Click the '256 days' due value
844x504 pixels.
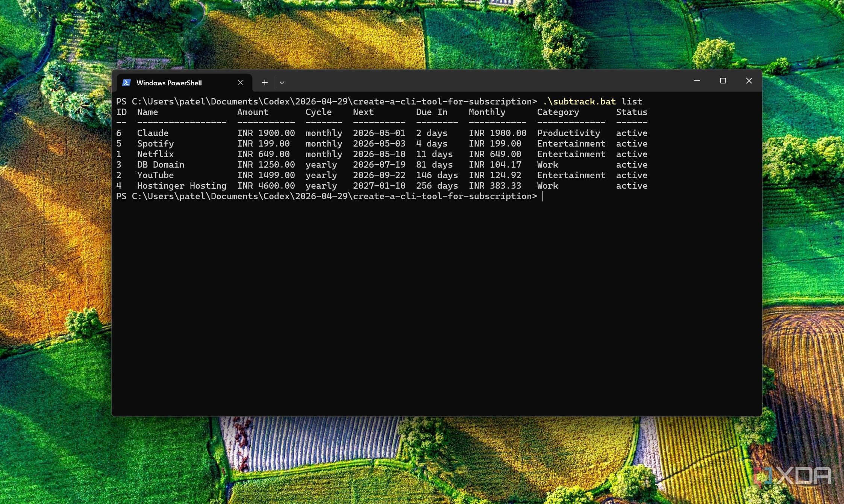click(437, 186)
